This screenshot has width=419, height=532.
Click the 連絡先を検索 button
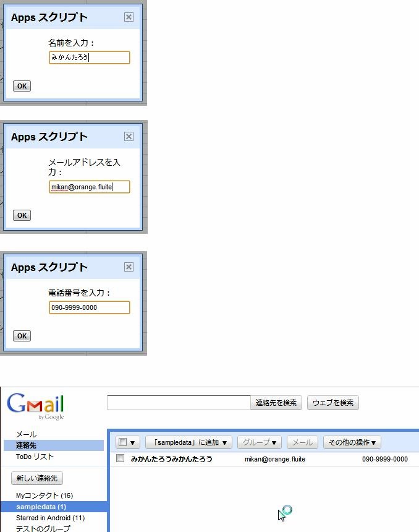click(276, 403)
